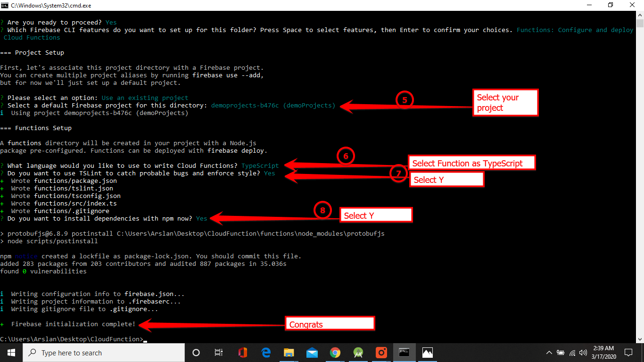Viewport: 644px width, 362px height.
Task: Click the line ending 'with firebase deploy.'
Action: 134,150
